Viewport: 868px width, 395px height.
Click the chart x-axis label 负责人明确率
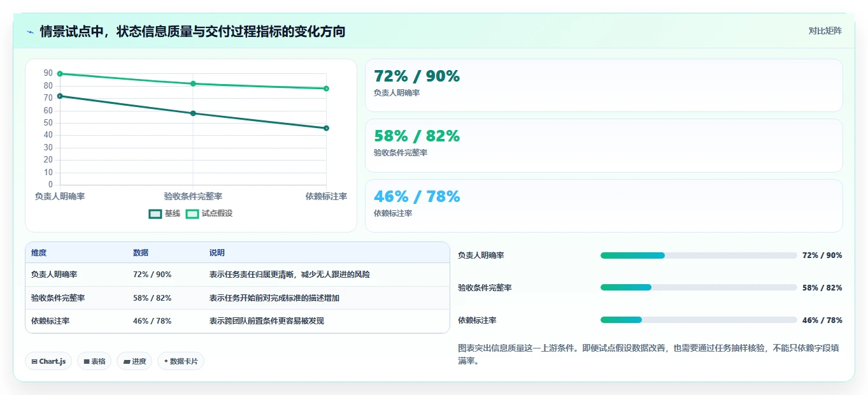pyautogui.click(x=60, y=197)
